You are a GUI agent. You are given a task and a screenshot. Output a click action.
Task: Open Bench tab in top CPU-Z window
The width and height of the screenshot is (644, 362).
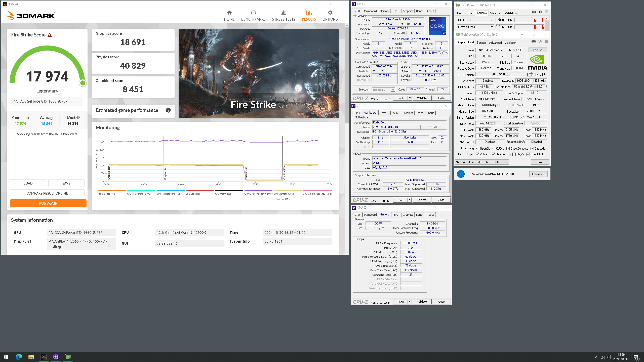tap(420, 11)
